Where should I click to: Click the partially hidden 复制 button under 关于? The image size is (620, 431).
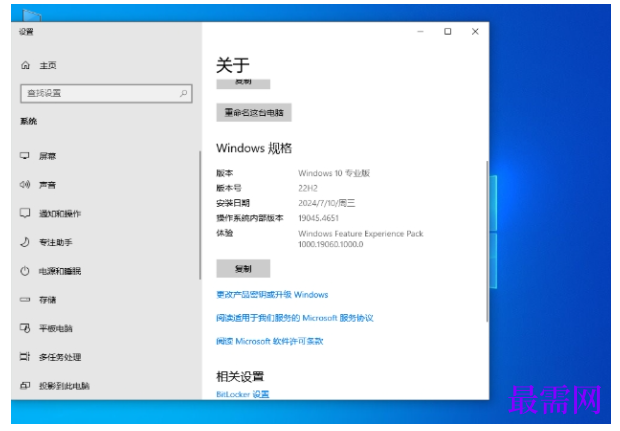(243, 84)
